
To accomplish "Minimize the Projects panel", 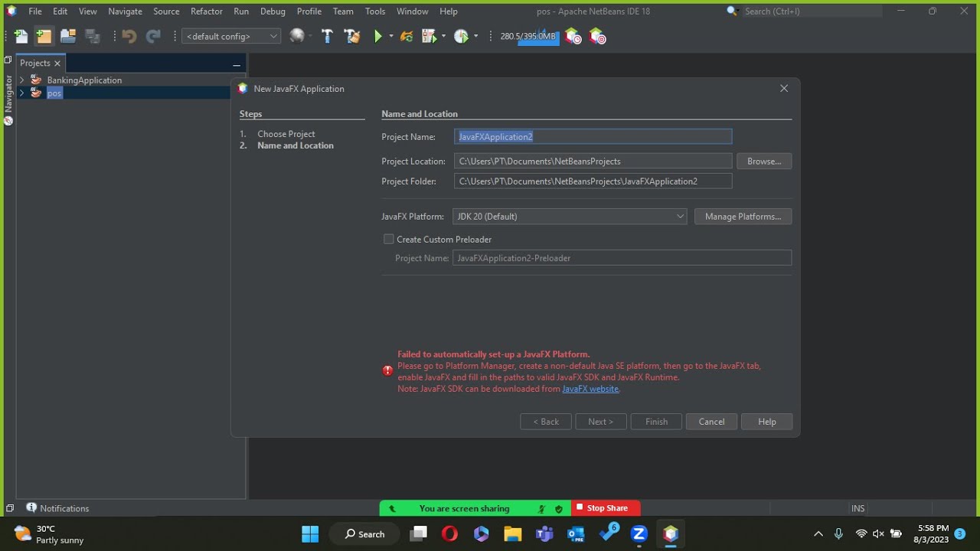I will (237, 65).
